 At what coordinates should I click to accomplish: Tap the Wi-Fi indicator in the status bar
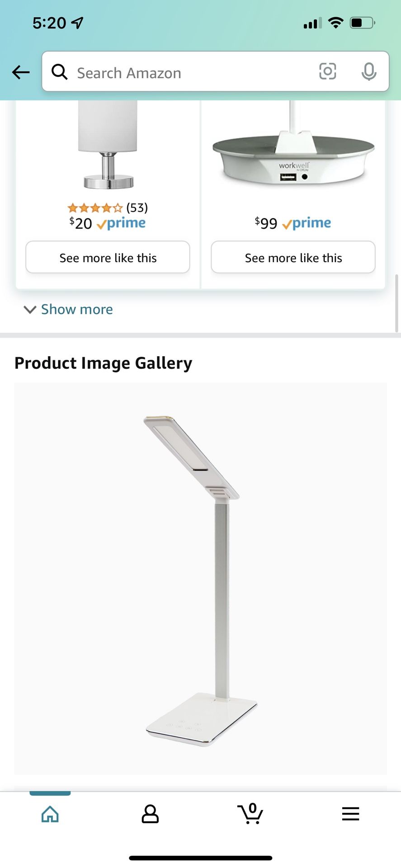(x=335, y=22)
